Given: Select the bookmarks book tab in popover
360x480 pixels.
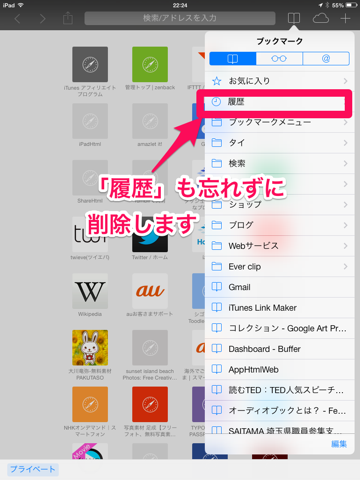Looking at the screenshot, I should tap(233, 59).
